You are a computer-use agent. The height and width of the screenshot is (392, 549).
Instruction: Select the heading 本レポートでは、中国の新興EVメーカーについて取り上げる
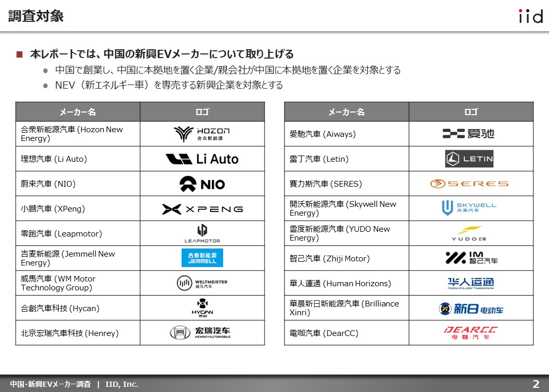pyautogui.click(x=162, y=54)
